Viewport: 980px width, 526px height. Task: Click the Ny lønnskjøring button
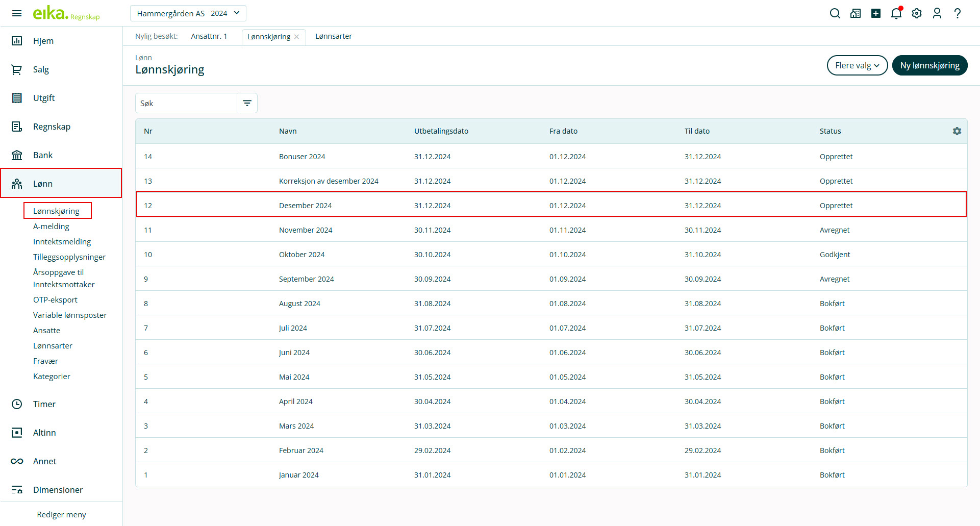[x=929, y=65]
